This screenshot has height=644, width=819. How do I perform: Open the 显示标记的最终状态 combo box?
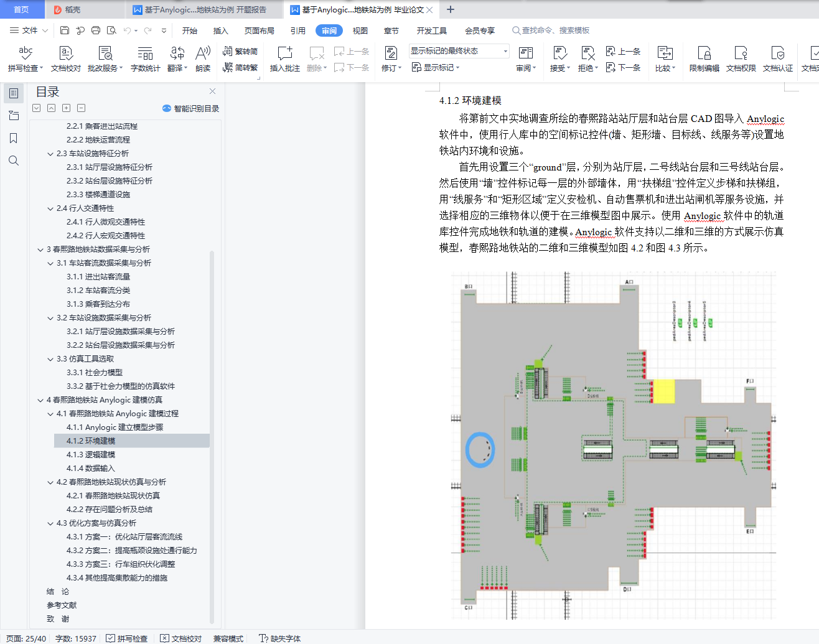point(459,51)
